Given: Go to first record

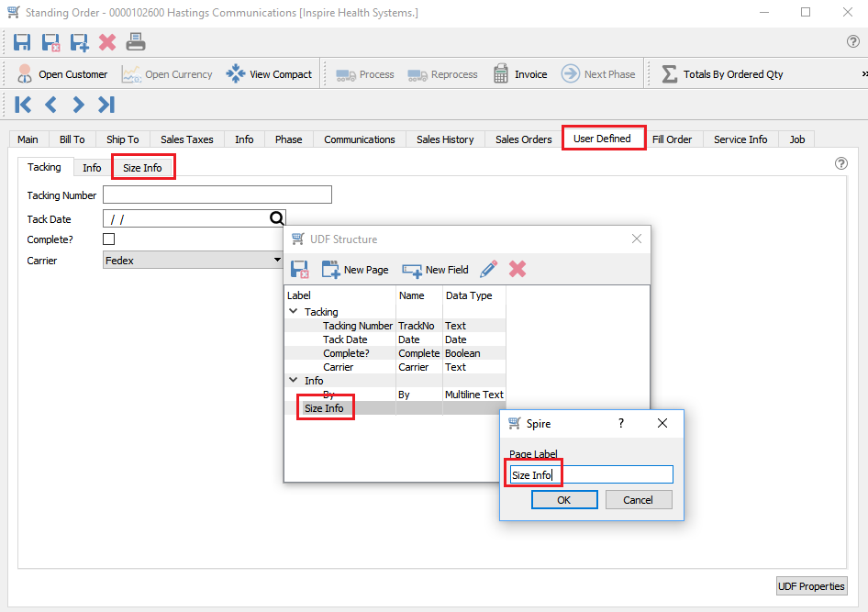Looking at the screenshot, I should coord(23,105).
